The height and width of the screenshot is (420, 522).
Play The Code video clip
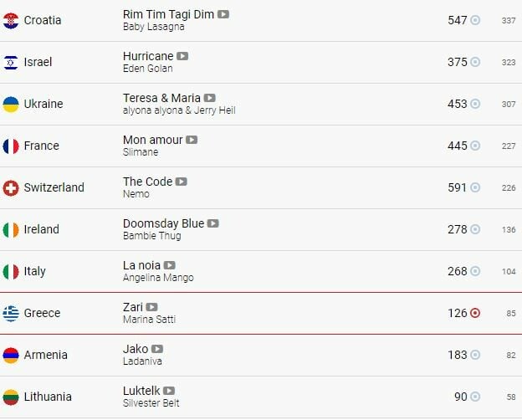[181, 182]
